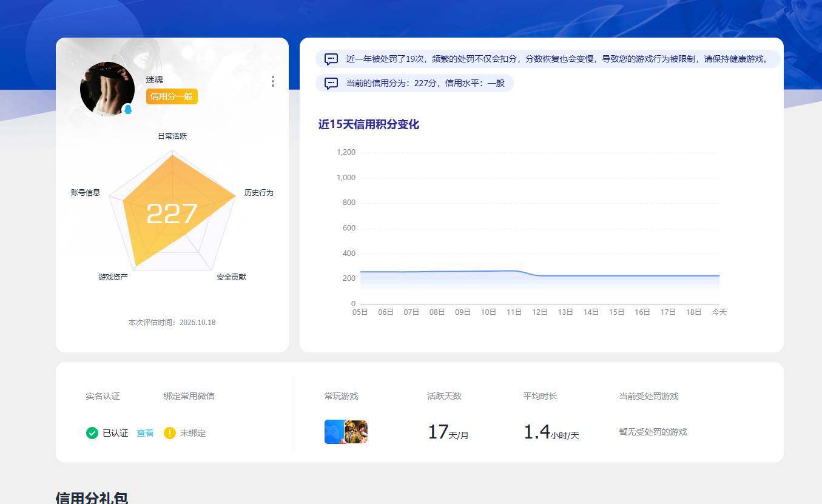Click the fighter game icon under 常玩游戏

[x=356, y=432]
